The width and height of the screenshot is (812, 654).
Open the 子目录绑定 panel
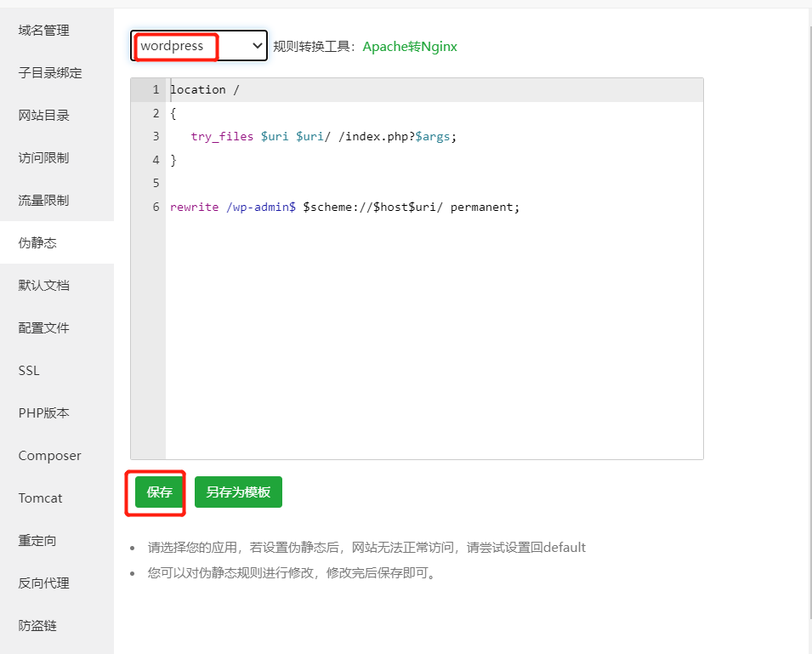click(x=51, y=72)
